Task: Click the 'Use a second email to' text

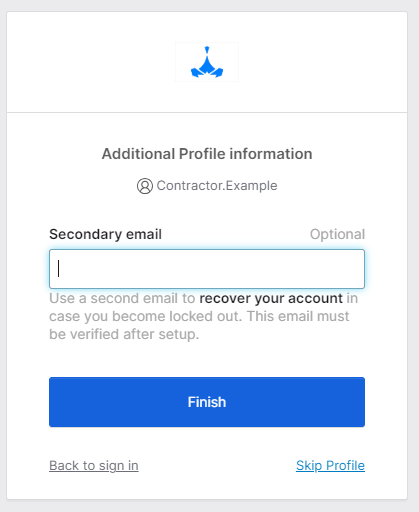Action: (x=122, y=298)
